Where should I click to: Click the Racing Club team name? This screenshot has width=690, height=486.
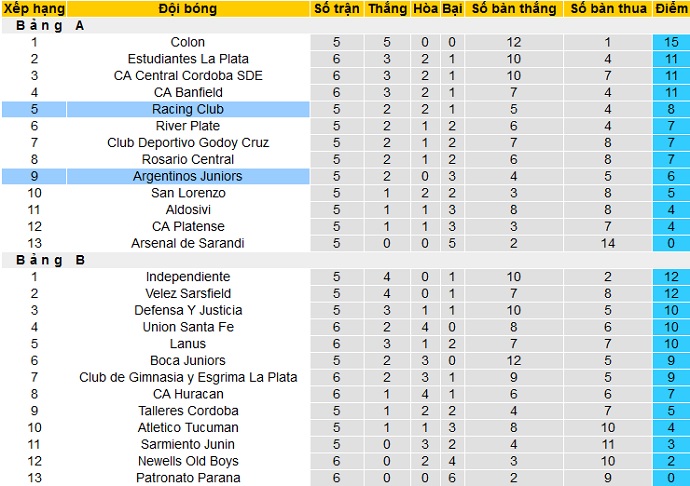[188, 109]
